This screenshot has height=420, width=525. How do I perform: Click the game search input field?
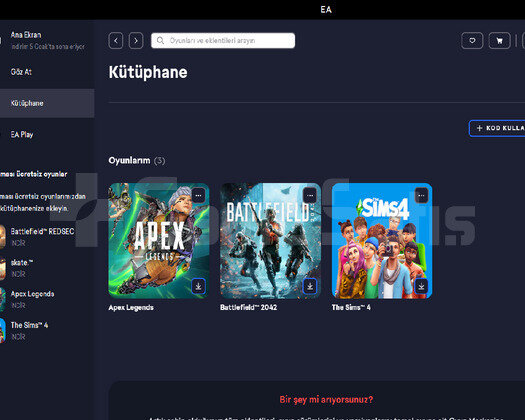(223, 41)
